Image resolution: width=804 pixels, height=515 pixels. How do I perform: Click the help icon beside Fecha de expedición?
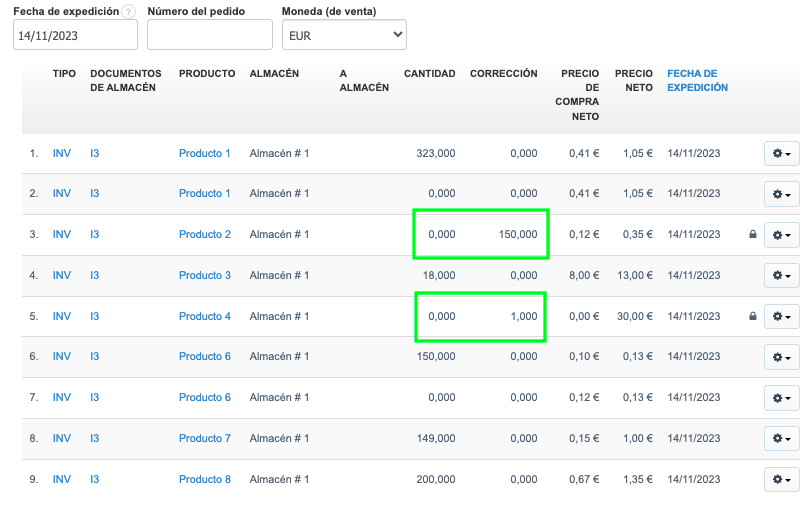pyautogui.click(x=128, y=11)
